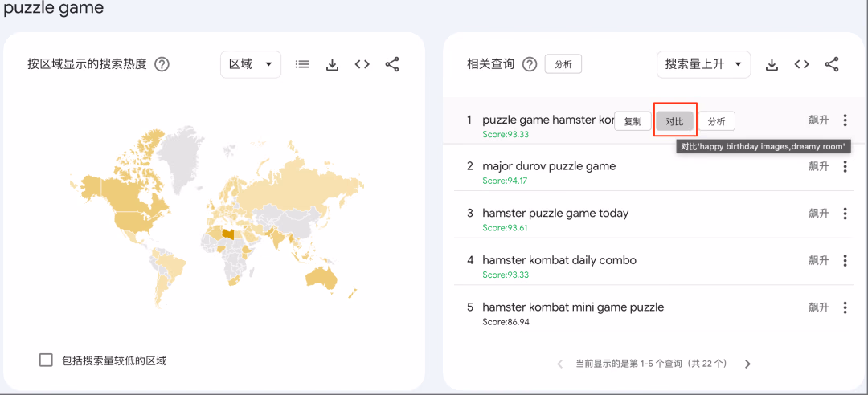Screen dimensions: 868x395
Task: Analyze the puzzle game hamster query row
Action: (716, 122)
